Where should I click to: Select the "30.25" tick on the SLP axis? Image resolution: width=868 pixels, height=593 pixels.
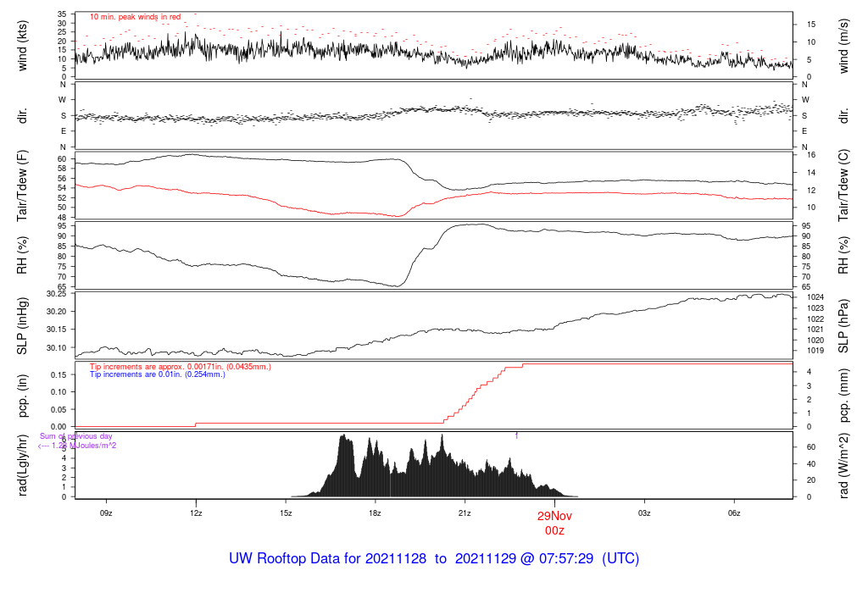coord(57,294)
